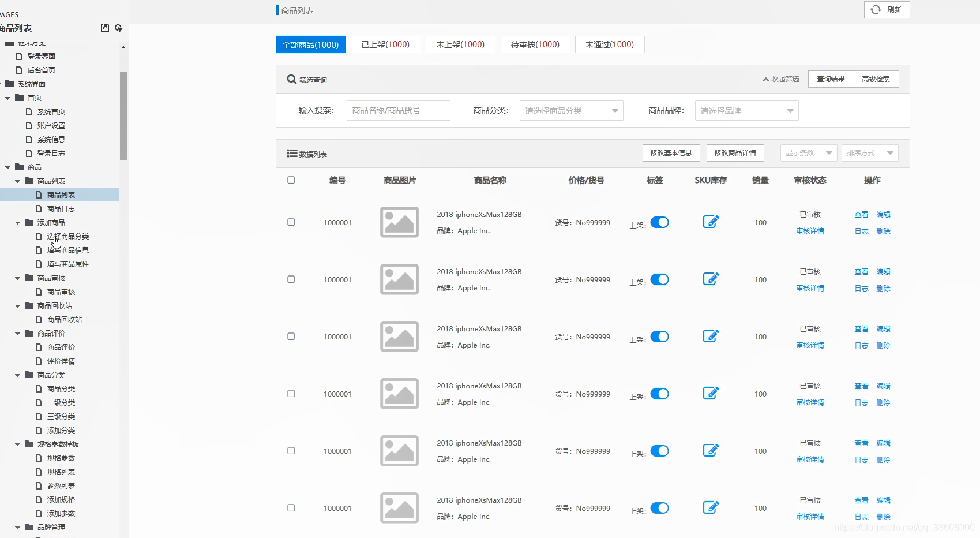Click the page icon beside 后台首页

19,70
